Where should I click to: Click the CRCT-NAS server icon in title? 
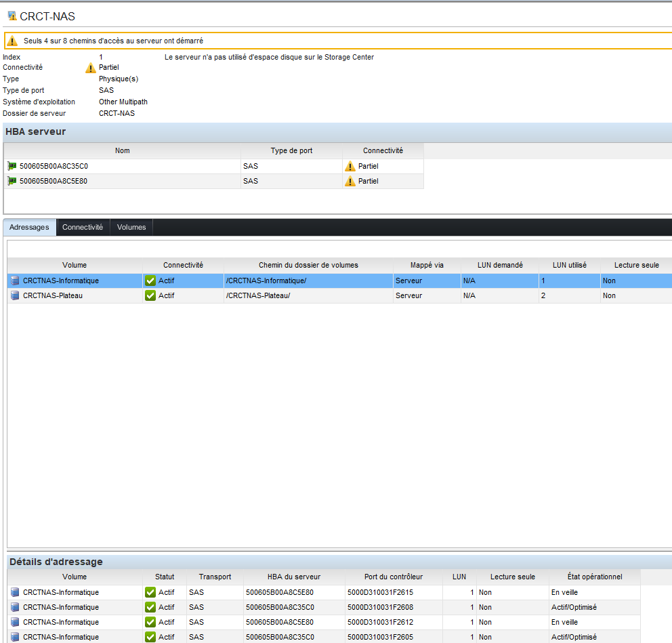(x=12, y=16)
